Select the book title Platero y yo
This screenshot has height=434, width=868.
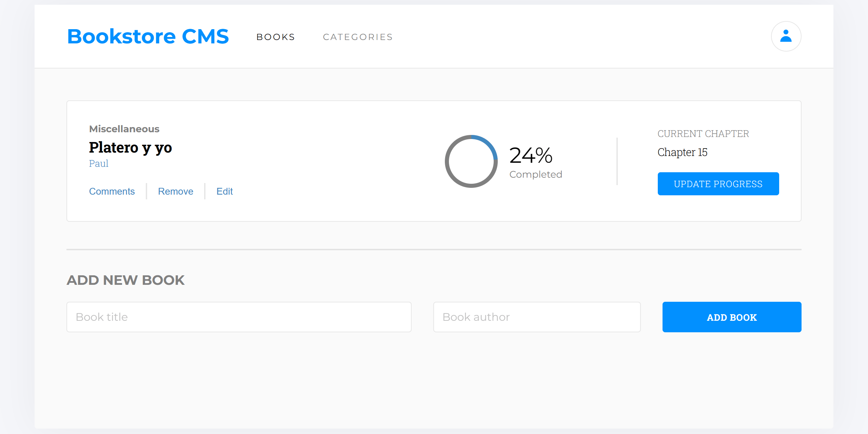coord(131,147)
